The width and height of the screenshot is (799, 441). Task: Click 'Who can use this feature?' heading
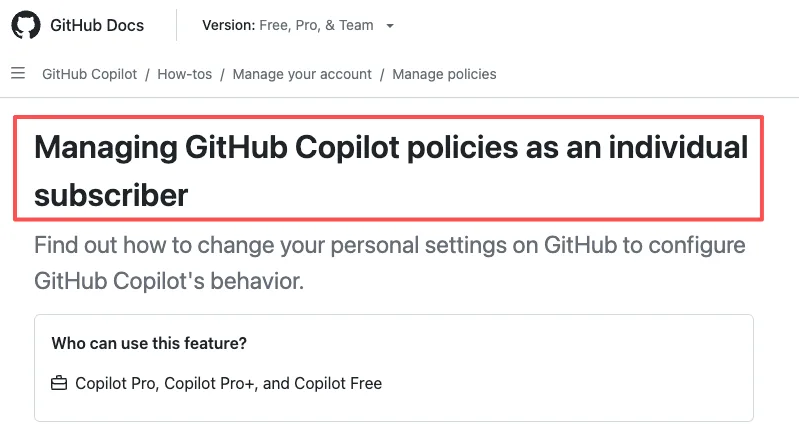[149, 343]
